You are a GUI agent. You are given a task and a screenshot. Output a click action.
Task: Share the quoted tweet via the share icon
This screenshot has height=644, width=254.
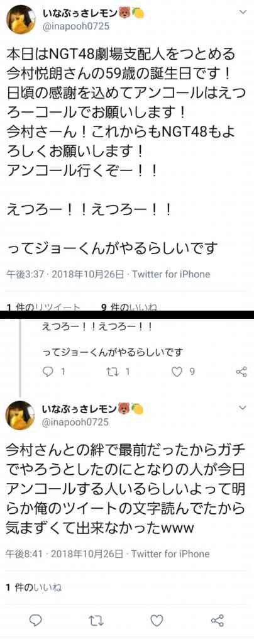[241, 372]
